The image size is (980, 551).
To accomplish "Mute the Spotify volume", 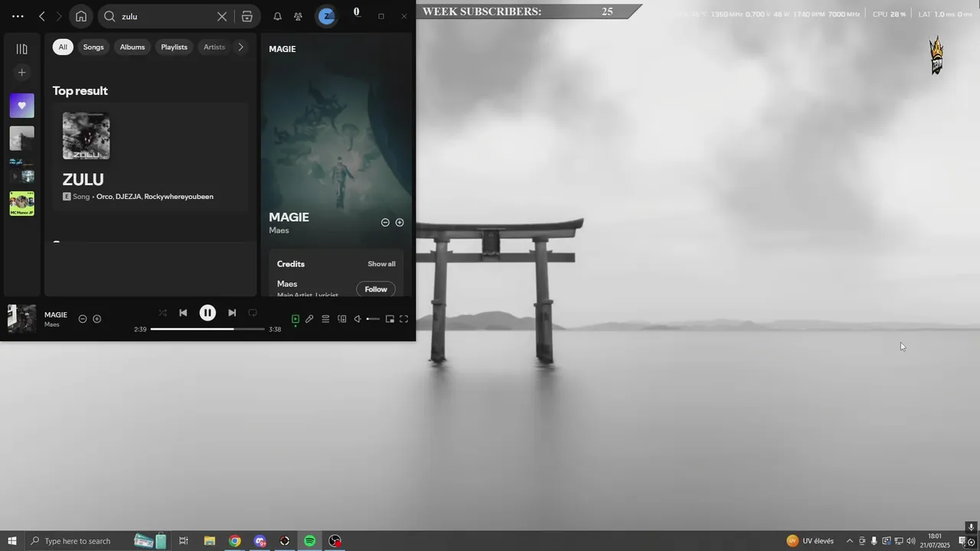I will pos(357,319).
